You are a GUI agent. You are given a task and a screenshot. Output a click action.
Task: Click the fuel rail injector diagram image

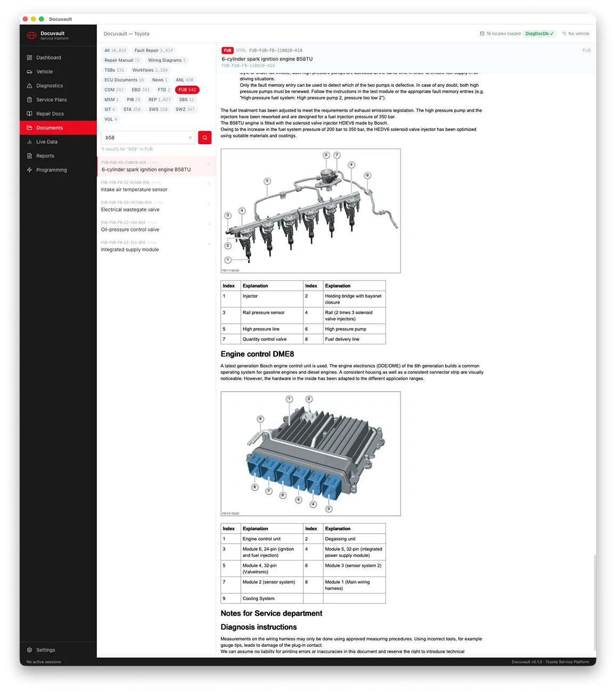(310, 211)
